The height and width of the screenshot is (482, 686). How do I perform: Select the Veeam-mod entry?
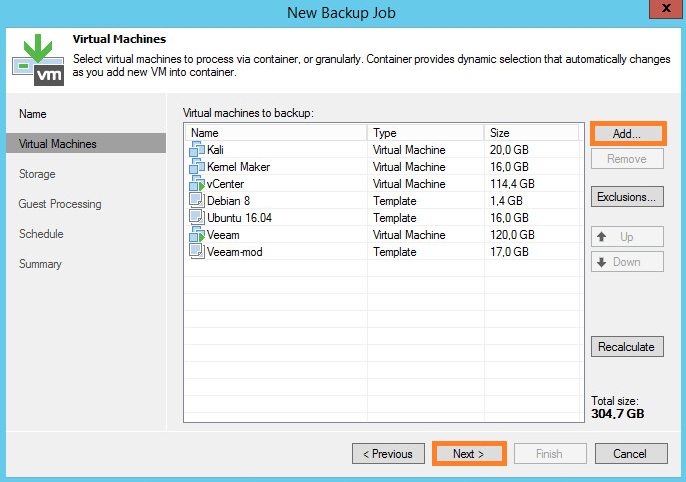coord(234,252)
